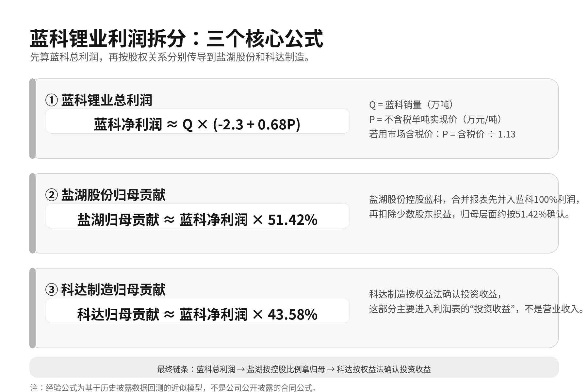This screenshot has width=588, height=392.
Task: Click the gray accent bar of card one
Action: [x=32, y=119]
